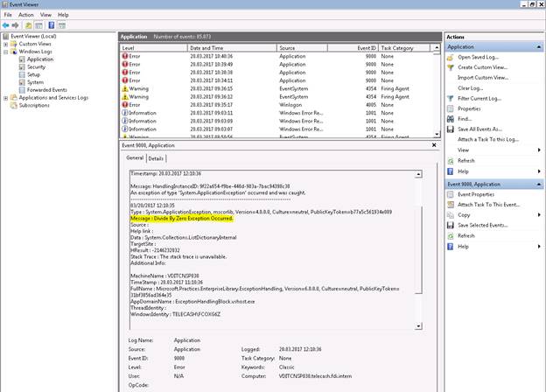Select the Setup log in tree

(33, 74)
